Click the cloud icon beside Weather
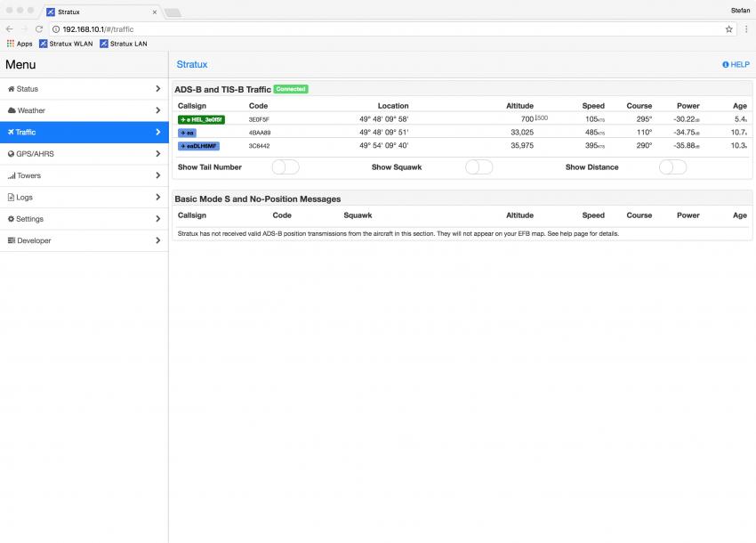This screenshot has height=543, width=756. click(x=12, y=110)
